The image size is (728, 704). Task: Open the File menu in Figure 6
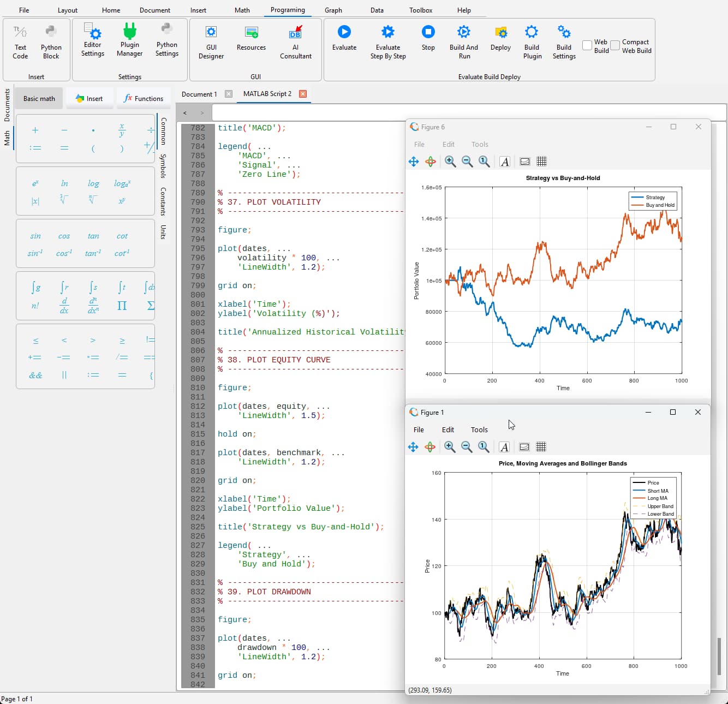click(x=419, y=144)
